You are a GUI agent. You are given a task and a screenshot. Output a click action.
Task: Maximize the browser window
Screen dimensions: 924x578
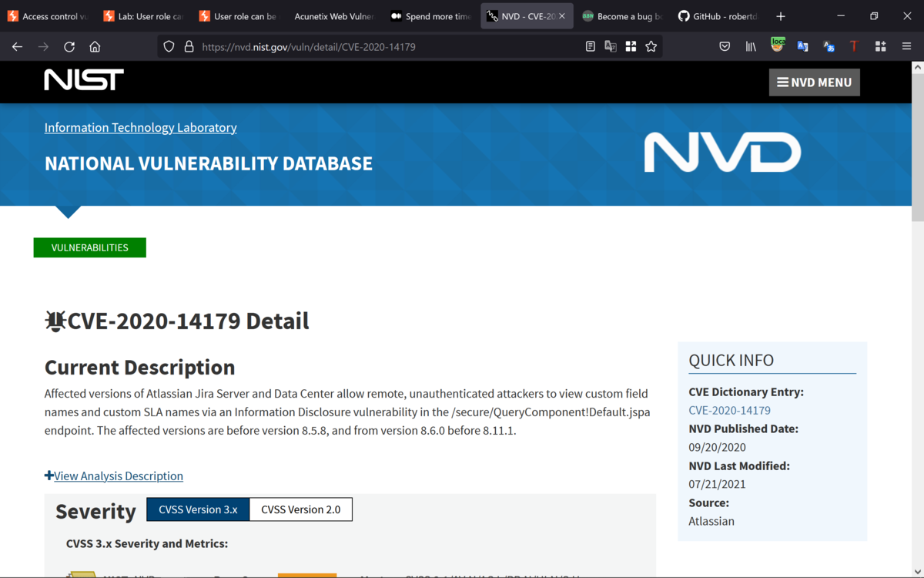874,16
